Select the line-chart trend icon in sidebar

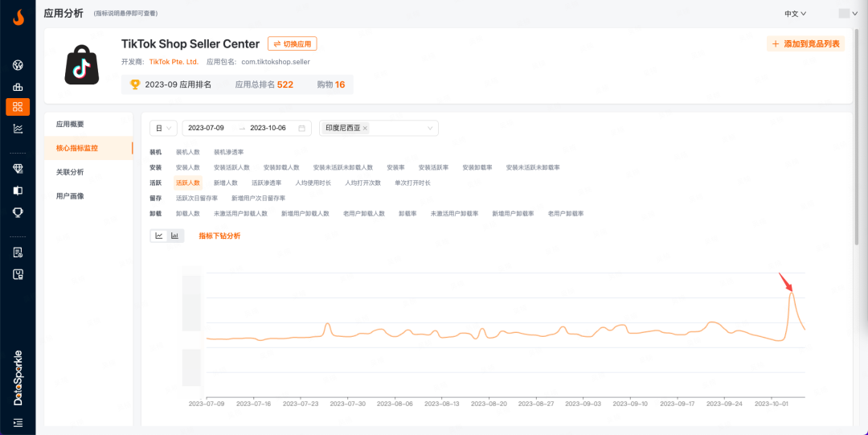(18, 129)
